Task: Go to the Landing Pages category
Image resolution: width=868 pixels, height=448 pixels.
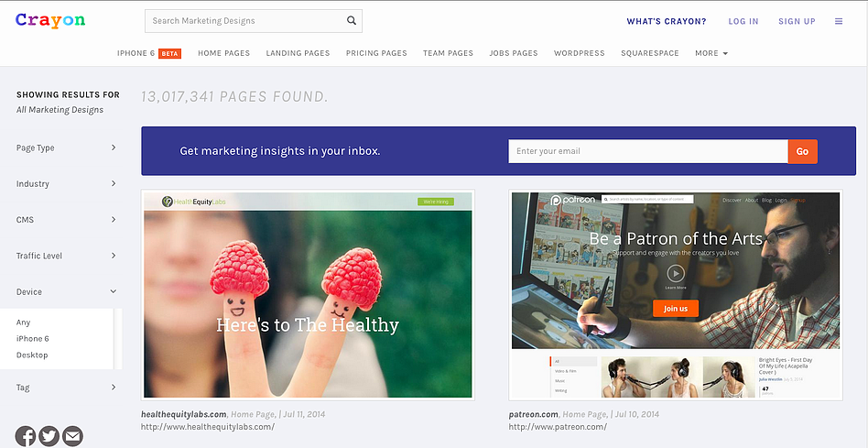Action: [298, 53]
